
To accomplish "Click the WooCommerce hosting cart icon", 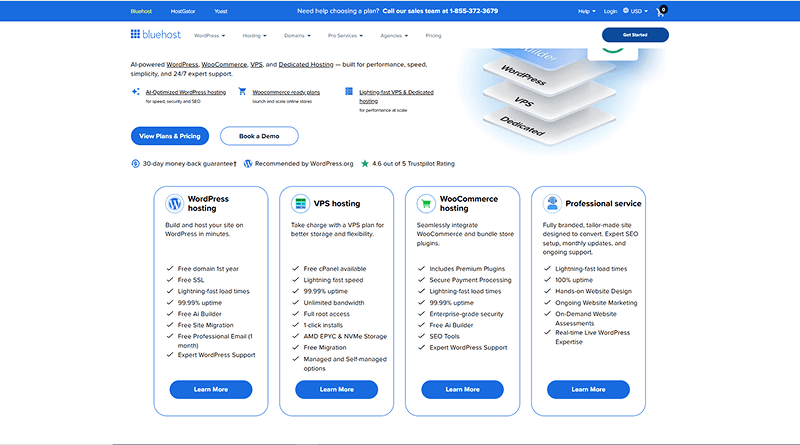I will (426, 203).
